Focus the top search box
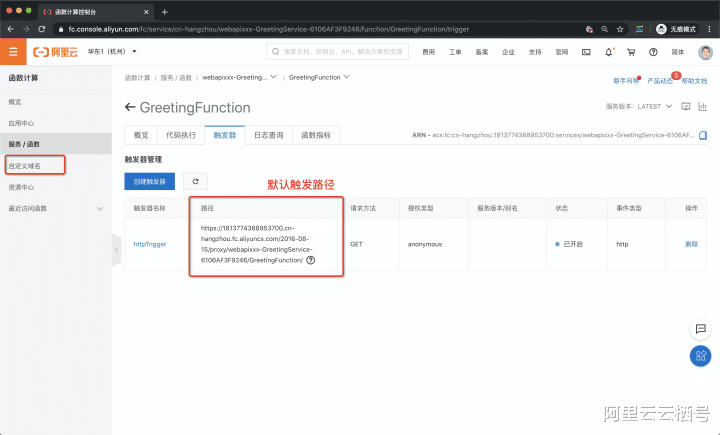The width and height of the screenshot is (720, 435). 338,52
